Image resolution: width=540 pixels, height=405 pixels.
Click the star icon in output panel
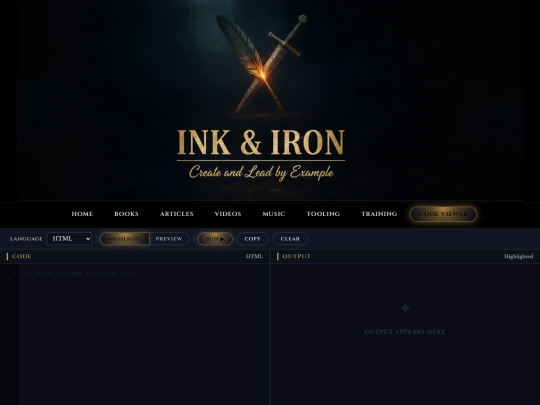click(x=405, y=308)
